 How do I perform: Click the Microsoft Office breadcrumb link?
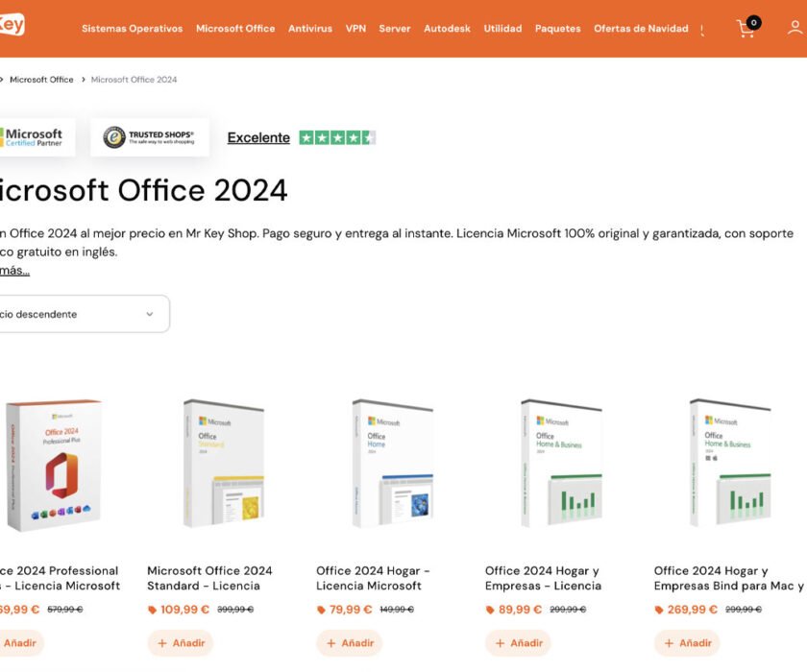coord(41,79)
